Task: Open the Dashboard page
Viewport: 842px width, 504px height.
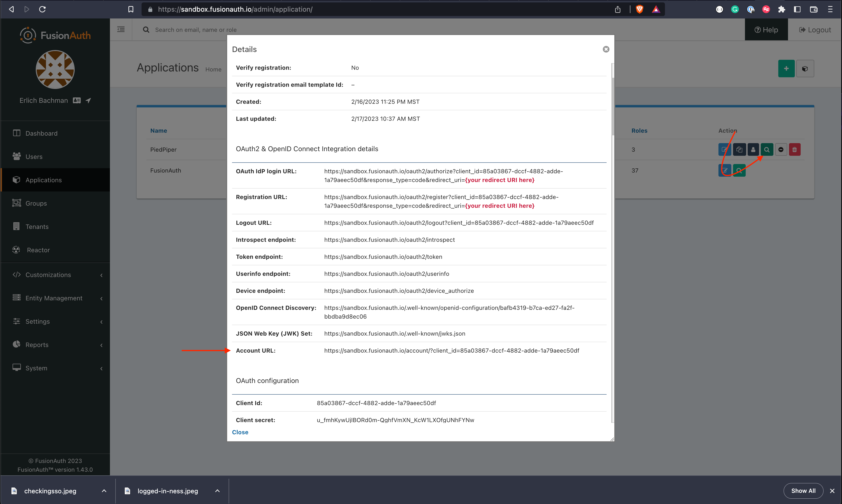Action: pos(42,133)
